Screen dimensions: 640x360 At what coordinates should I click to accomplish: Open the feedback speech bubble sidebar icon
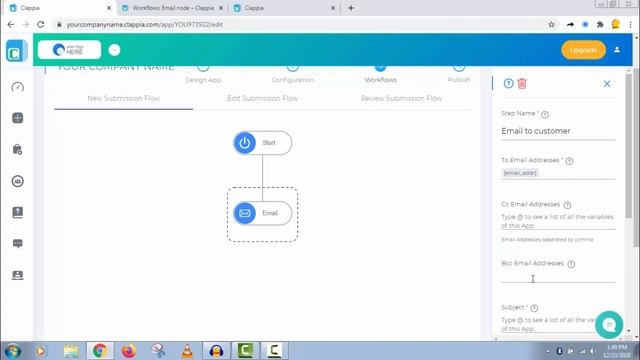[x=18, y=244]
